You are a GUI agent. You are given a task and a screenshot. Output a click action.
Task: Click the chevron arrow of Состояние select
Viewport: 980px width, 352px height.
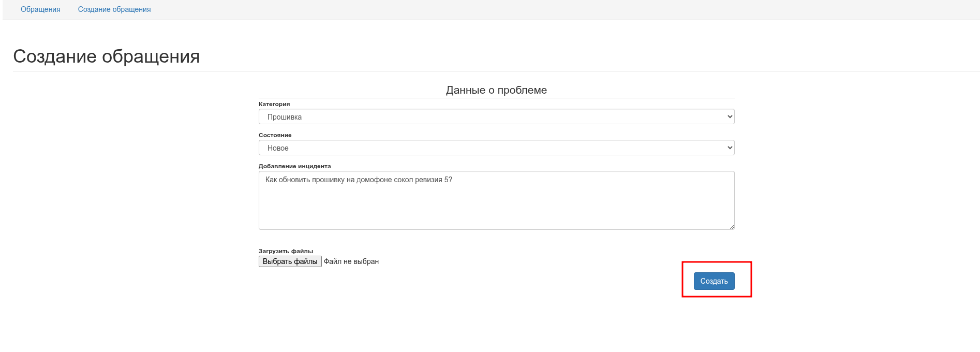730,148
